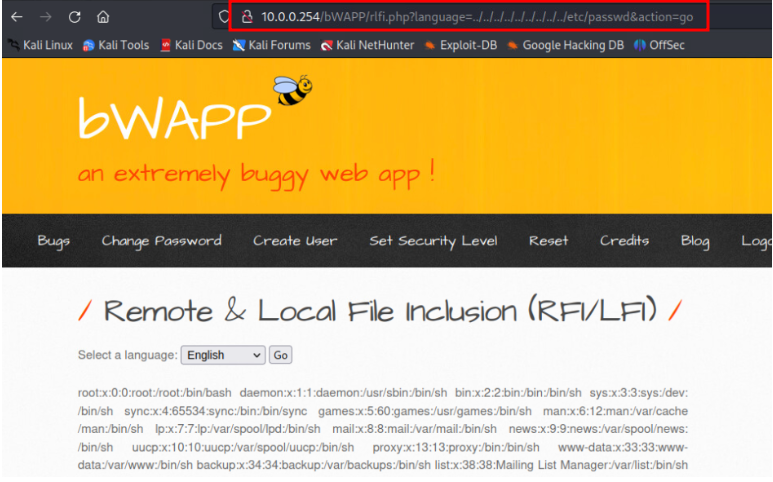This screenshot has height=482, width=773.
Task: Click the Remote & Local File Inclusion heading
Action: [380, 311]
